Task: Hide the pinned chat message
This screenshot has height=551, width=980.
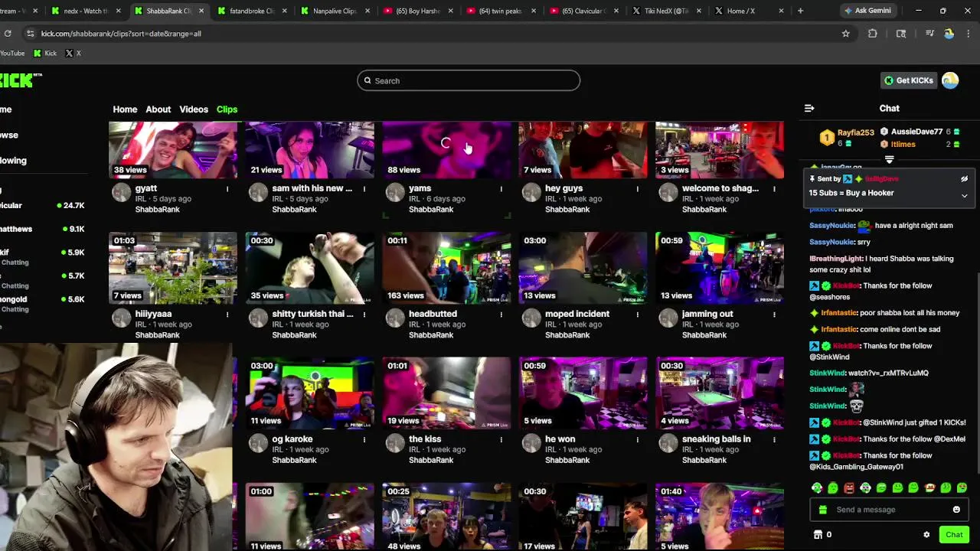Action: pos(964,179)
